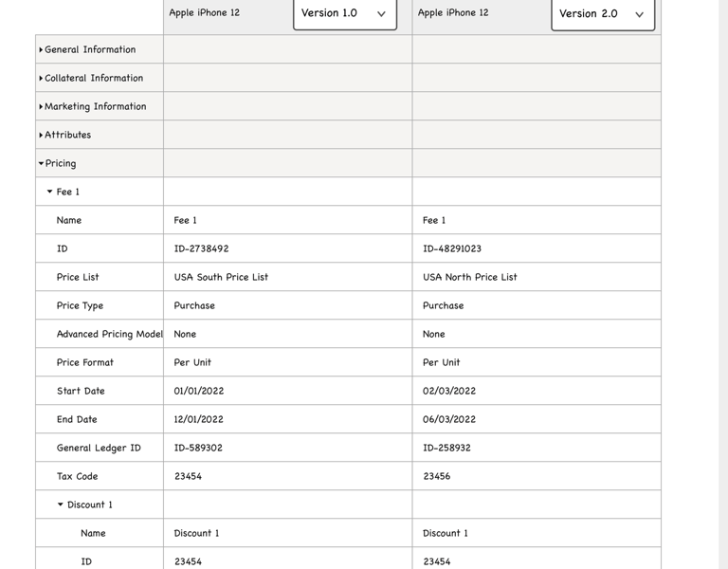This screenshot has height=569, width=728.
Task: Click the USA North Price List cell
Action: point(470,277)
